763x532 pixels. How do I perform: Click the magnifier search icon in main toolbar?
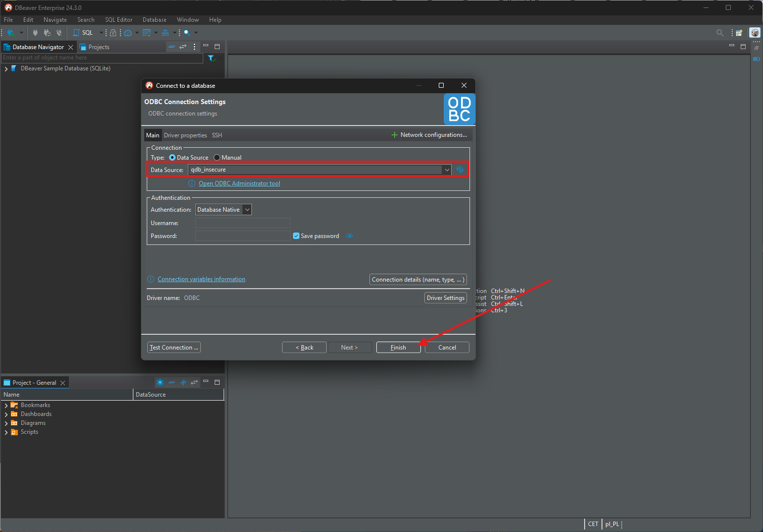(187, 33)
